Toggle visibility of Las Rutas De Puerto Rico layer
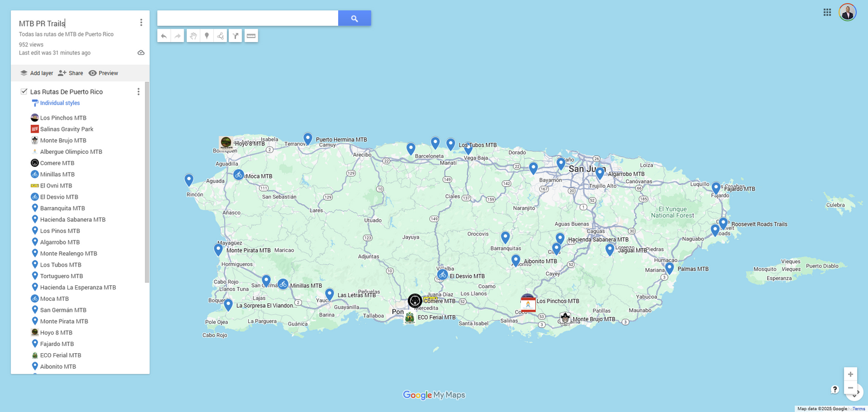The image size is (868, 412). [23, 91]
